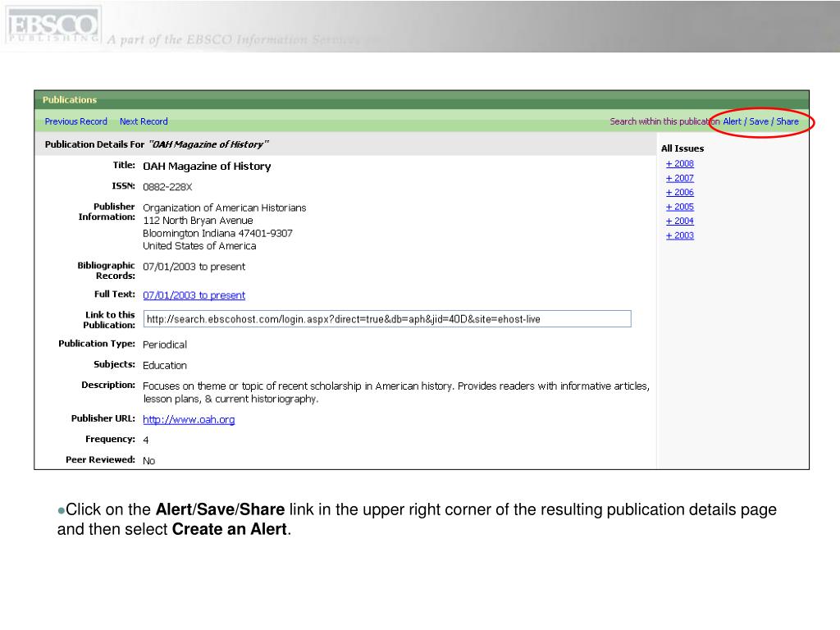Click the All Issues heading

pos(682,148)
